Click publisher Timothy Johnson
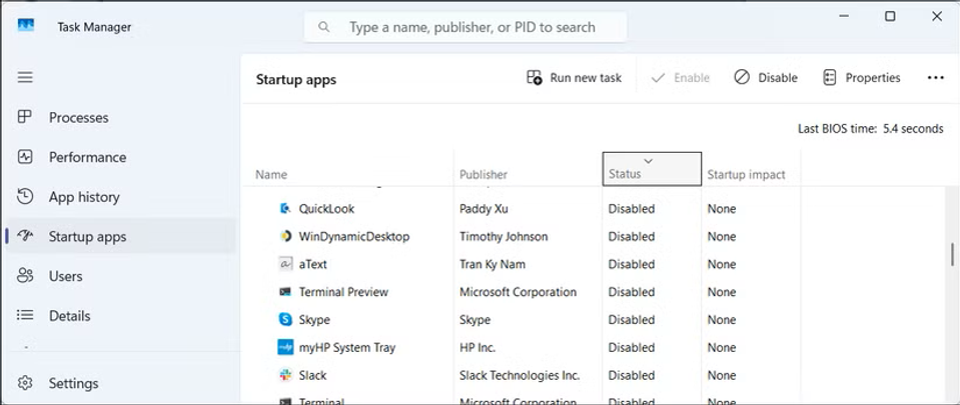This screenshot has width=960, height=405. [x=504, y=236]
